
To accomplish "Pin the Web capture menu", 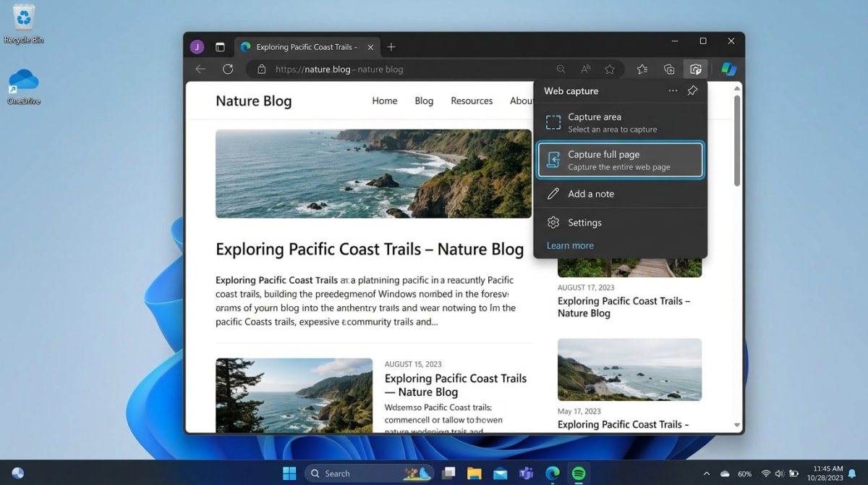I will 692,90.
